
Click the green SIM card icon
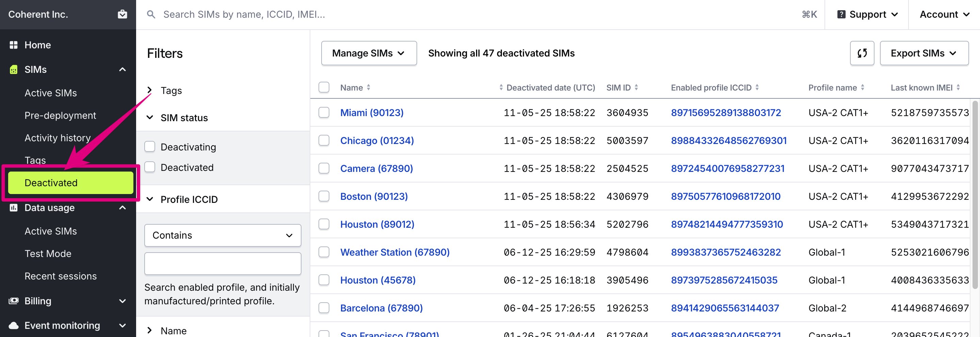[x=14, y=69]
